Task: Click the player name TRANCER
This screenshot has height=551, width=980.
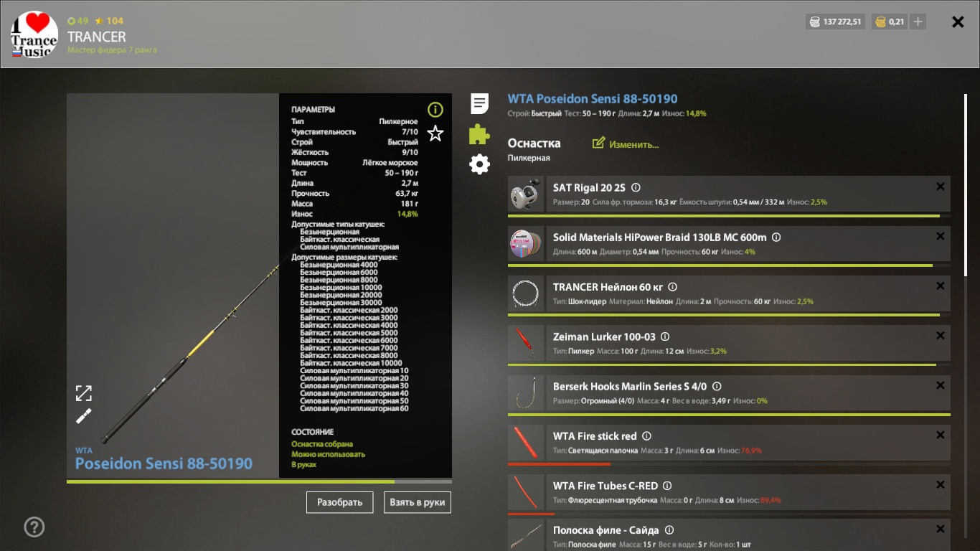Action: tap(97, 37)
